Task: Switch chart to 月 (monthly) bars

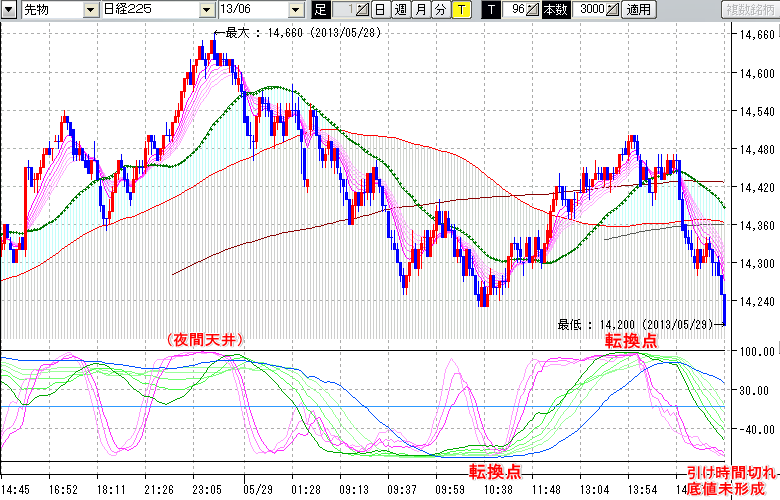Action: point(420,10)
